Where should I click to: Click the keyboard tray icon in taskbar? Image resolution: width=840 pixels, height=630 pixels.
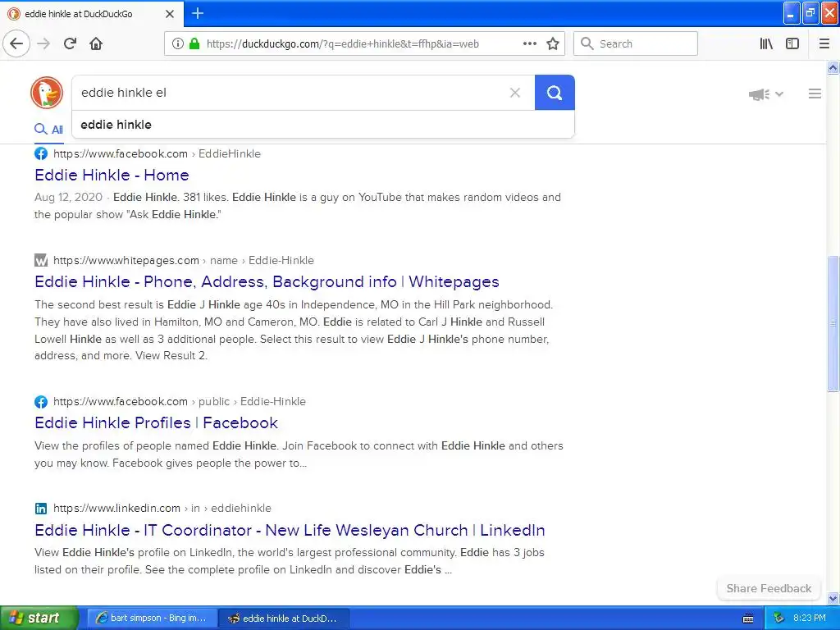748,619
